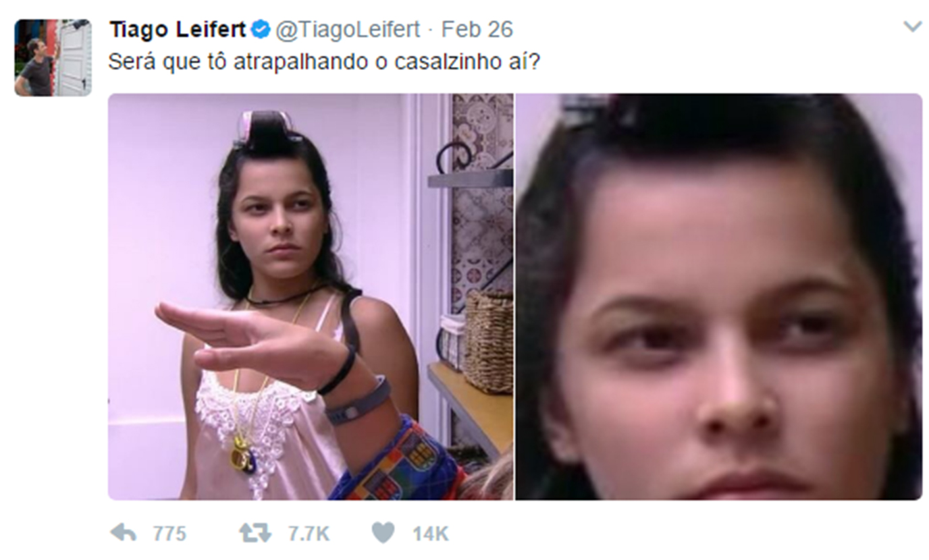929x560 pixels.
Task: View the left photo with raised hand
Action: 311,297
